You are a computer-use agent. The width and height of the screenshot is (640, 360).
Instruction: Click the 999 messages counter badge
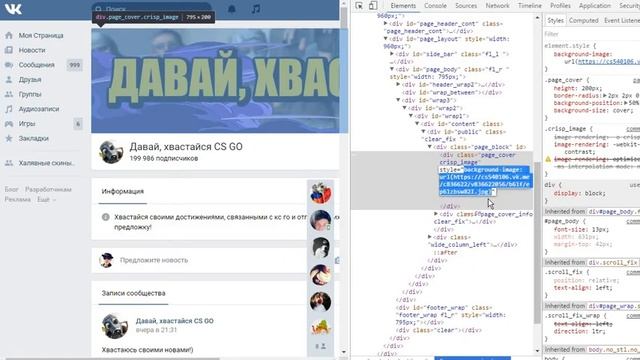pos(75,65)
